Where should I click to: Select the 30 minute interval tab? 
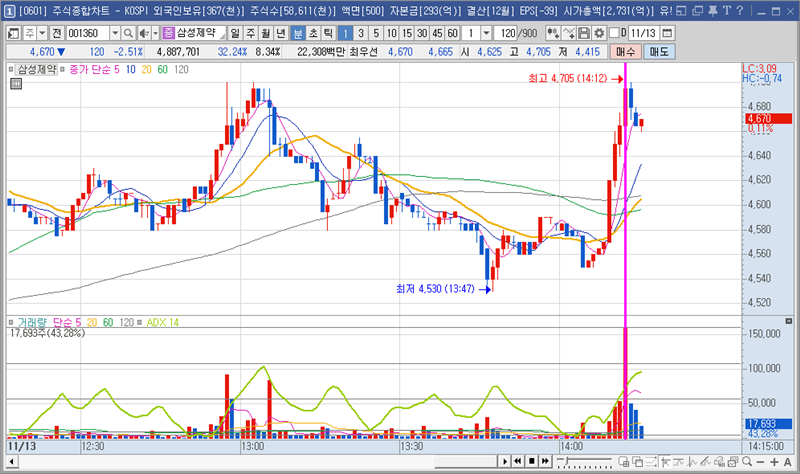421,33
